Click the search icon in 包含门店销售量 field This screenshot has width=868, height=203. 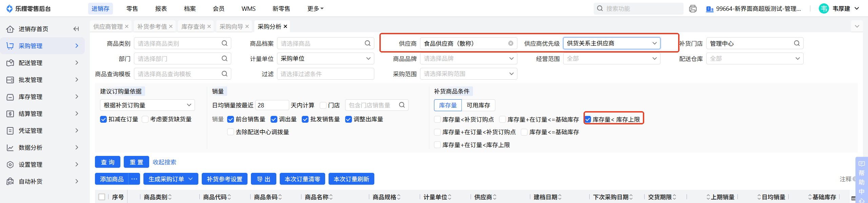click(x=402, y=105)
